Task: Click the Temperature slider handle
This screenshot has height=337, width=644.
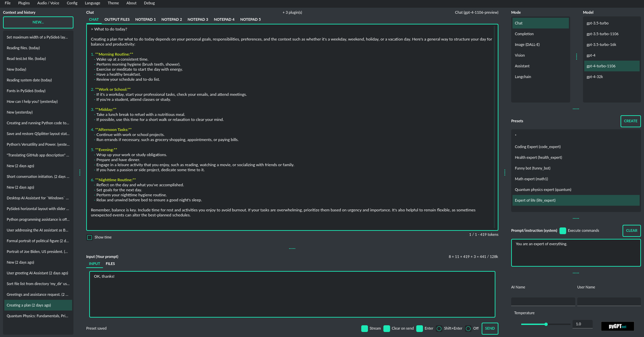Action: click(546, 324)
